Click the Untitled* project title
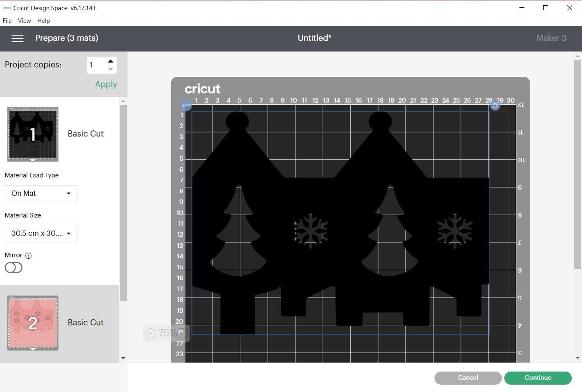 coord(314,38)
